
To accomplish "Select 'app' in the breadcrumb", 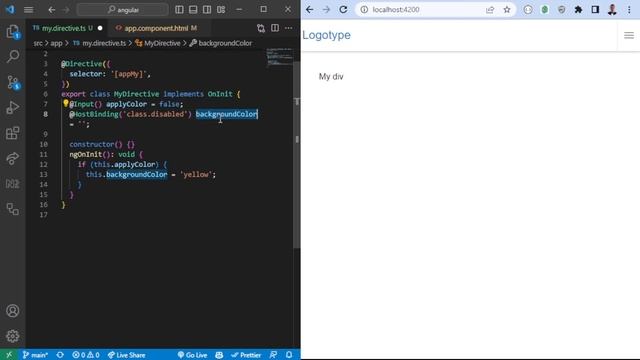I will pyautogui.click(x=56, y=43).
